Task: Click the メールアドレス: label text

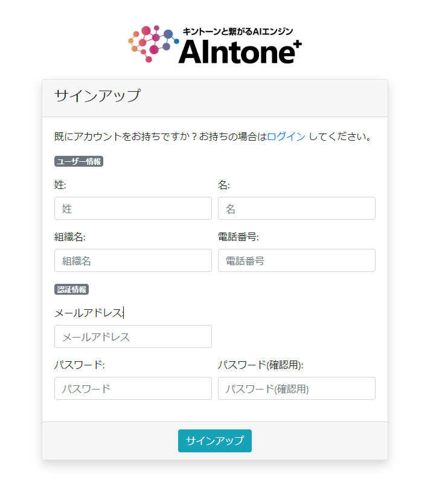Action: [x=89, y=313]
